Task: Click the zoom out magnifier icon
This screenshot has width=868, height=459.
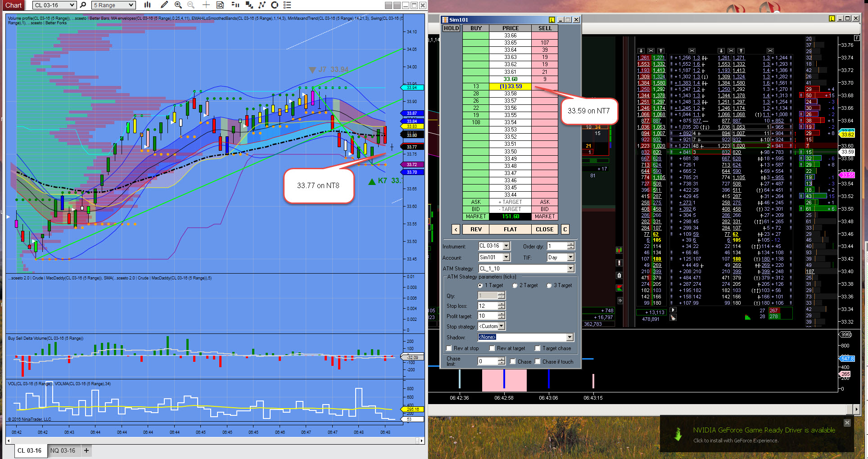Action: pos(191,5)
